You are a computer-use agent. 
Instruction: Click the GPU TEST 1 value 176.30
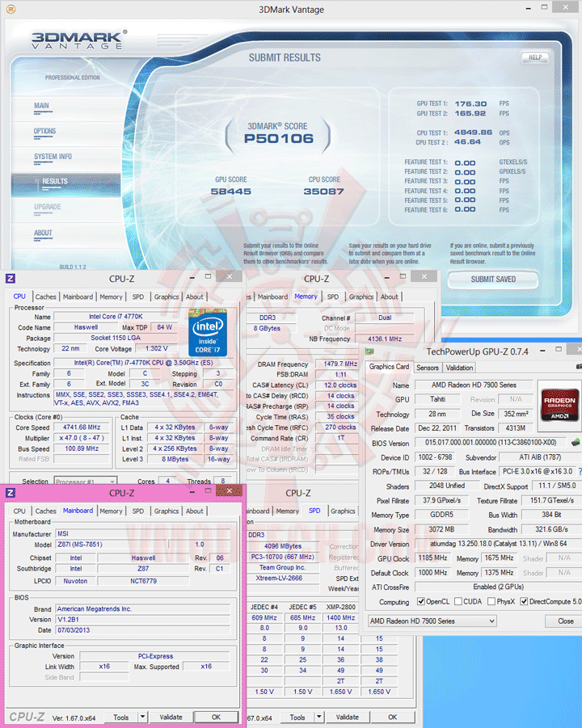[470, 104]
